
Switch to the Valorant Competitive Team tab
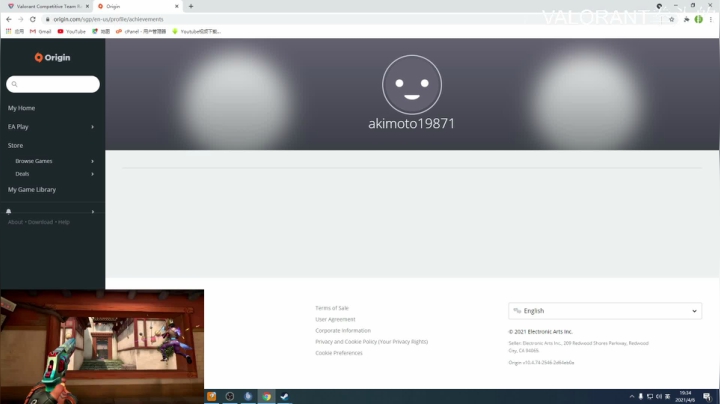point(49,6)
